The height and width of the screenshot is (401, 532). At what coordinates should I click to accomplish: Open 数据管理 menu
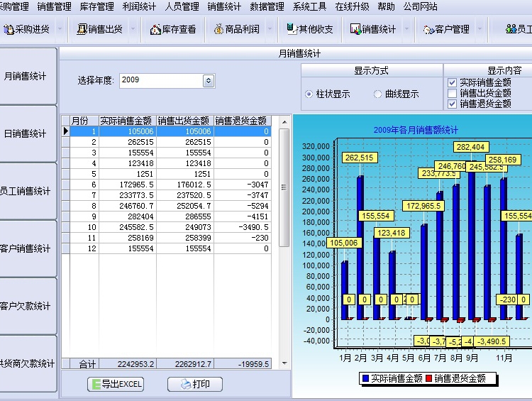267,6
